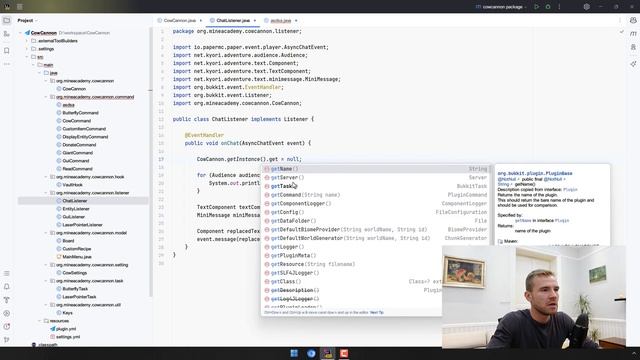Click the AsyncChatEvent import line

pos(251,47)
